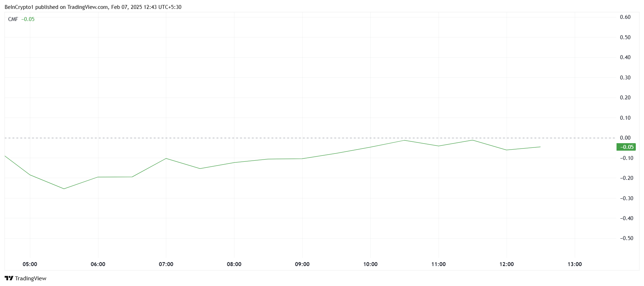The image size is (644, 286).
Task: Click the 08:00 time axis label
Action: click(x=234, y=264)
